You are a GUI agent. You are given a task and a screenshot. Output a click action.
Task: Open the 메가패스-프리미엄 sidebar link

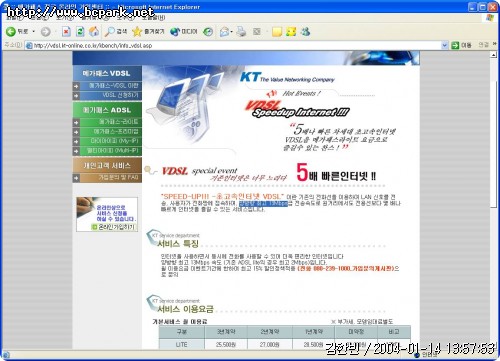click(x=116, y=132)
